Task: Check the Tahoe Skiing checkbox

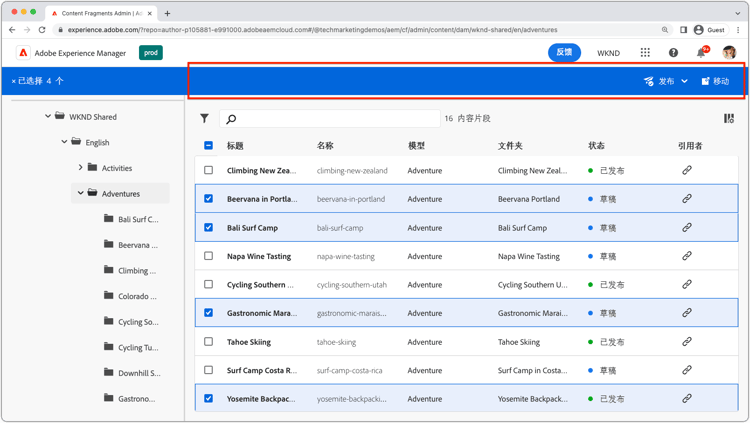Action: tap(209, 341)
